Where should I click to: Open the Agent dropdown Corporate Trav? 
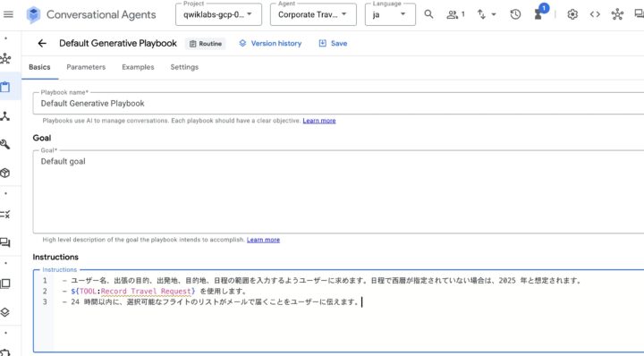313,15
